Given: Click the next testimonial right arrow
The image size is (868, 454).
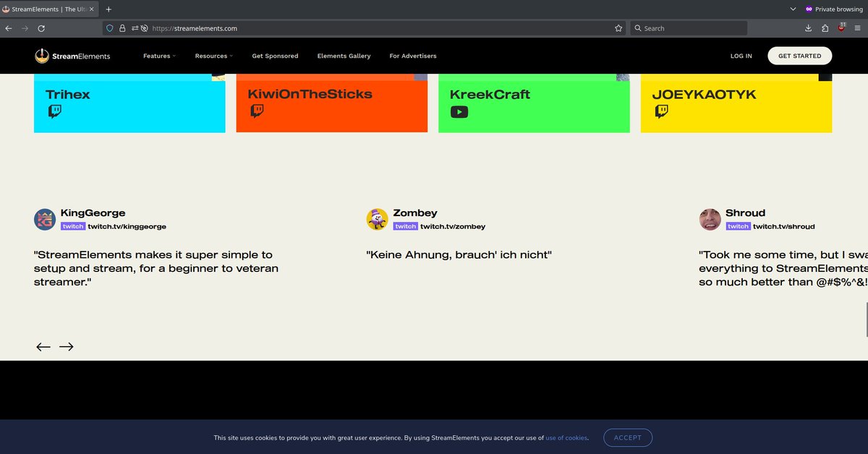Looking at the screenshot, I should pyautogui.click(x=67, y=347).
